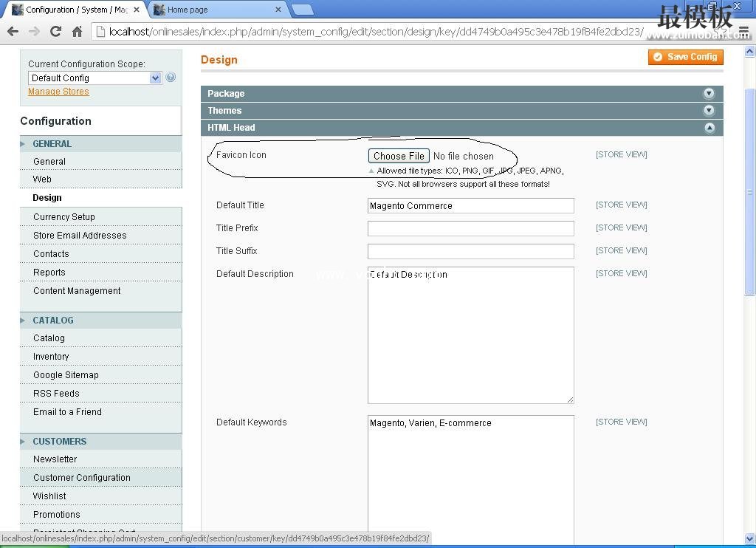
Task: Select the Design configuration menu item
Action: tap(100, 198)
